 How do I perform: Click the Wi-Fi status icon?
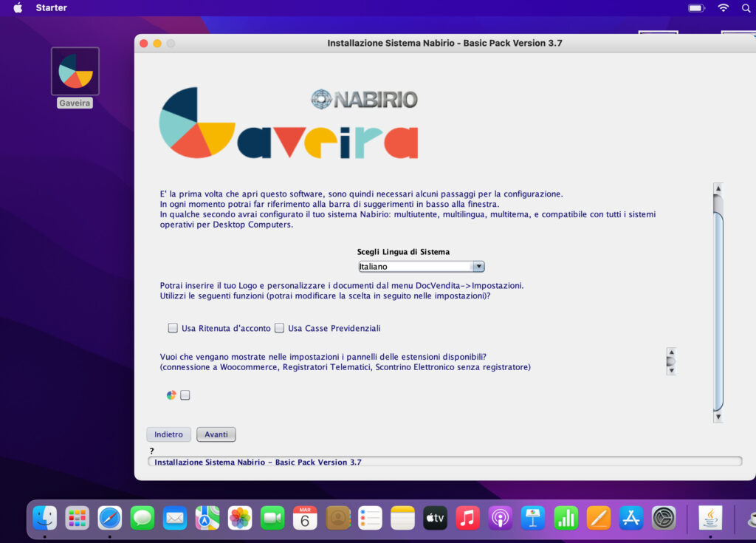click(723, 7)
